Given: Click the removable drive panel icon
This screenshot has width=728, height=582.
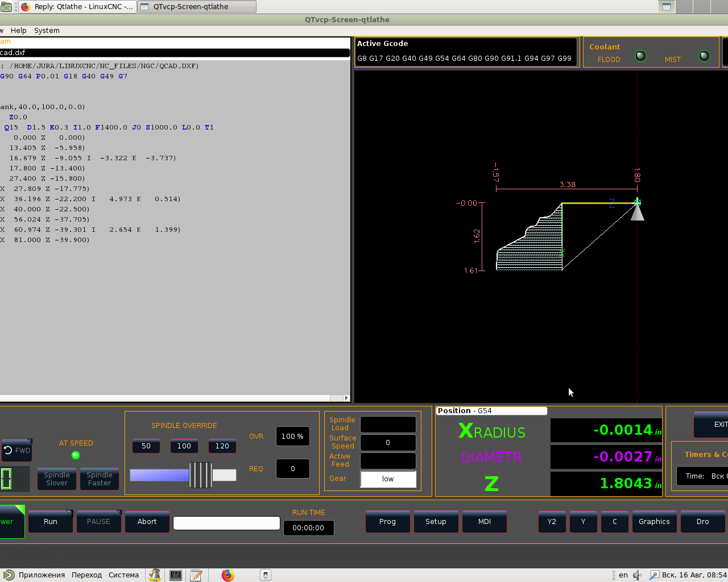Looking at the screenshot, I should (266, 575).
